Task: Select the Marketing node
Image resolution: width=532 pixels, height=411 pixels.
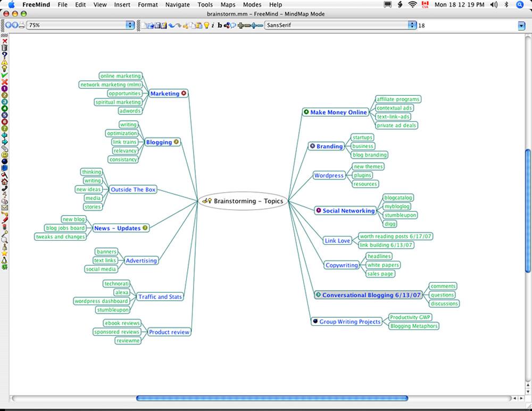Action: coord(168,93)
